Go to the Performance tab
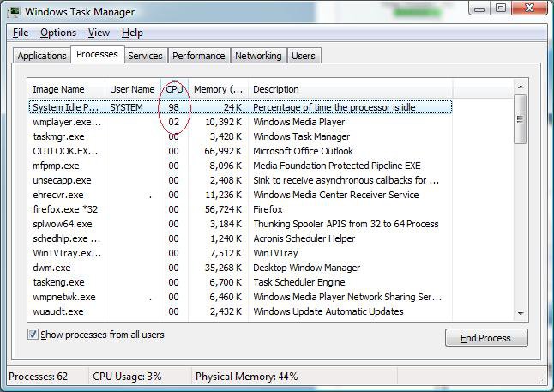The height and width of the screenshot is (392, 554). pos(199,56)
